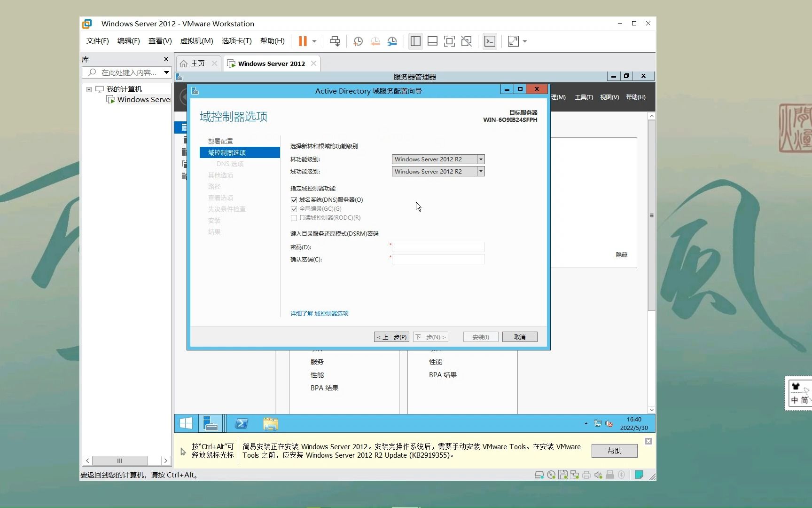Click the 安装(I) button
The image size is (812, 508).
pyautogui.click(x=481, y=337)
